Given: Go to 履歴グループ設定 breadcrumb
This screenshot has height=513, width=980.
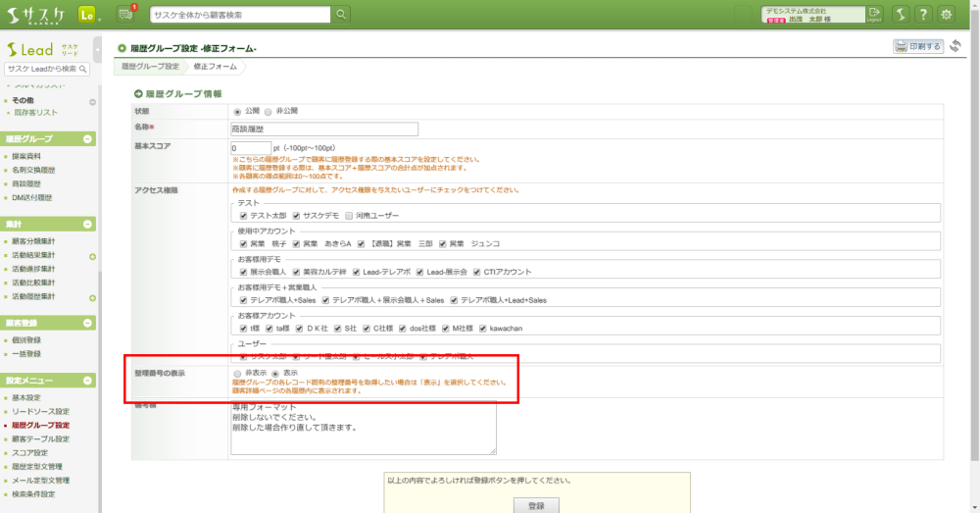Looking at the screenshot, I should click(150, 67).
